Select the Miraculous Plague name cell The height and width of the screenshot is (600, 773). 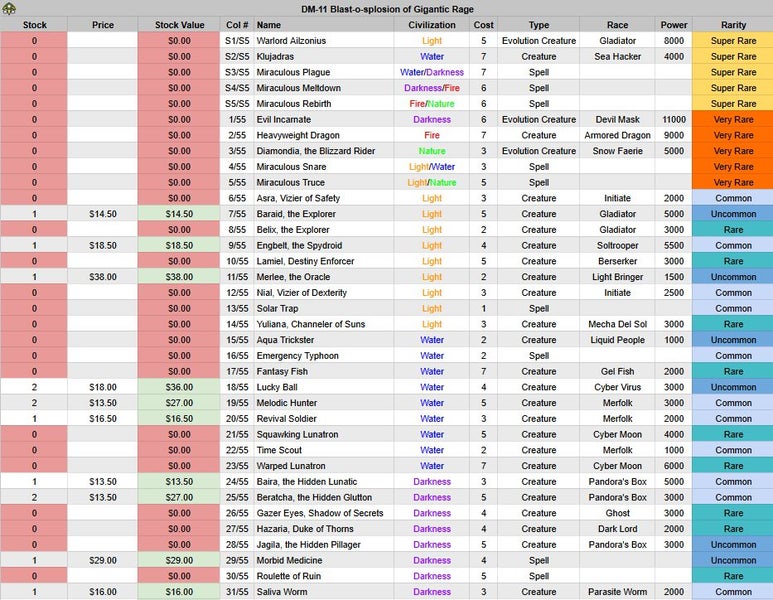point(324,72)
